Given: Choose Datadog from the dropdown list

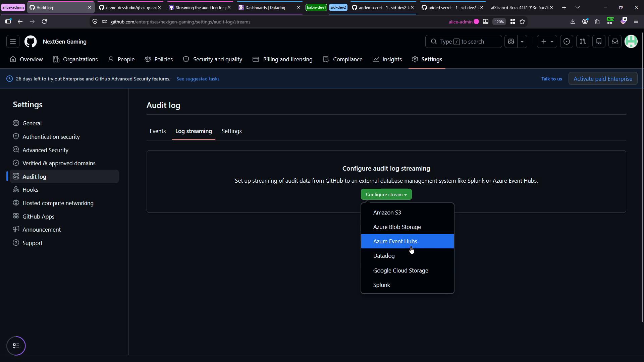Looking at the screenshot, I should click(407, 256).
